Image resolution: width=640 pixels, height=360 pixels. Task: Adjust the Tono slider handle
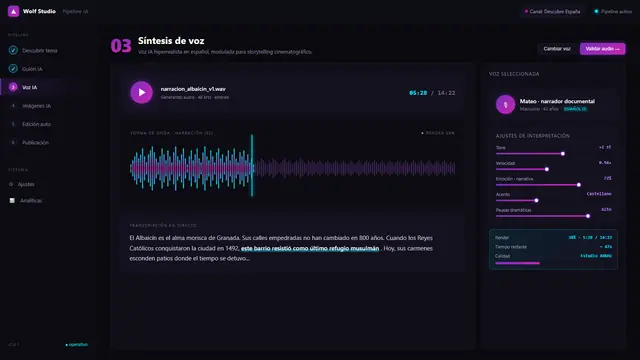pos(563,153)
